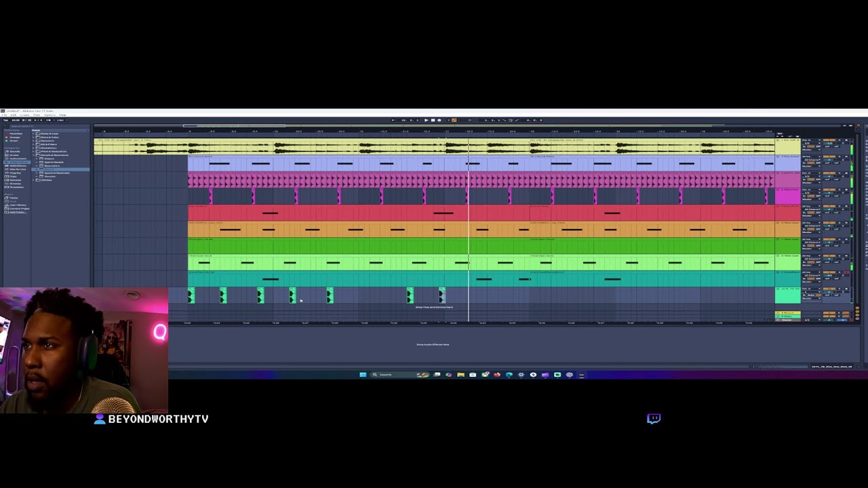This screenshot has height=488, width=868.
Task: Open the View menu
Action: [x=37, y=115]
